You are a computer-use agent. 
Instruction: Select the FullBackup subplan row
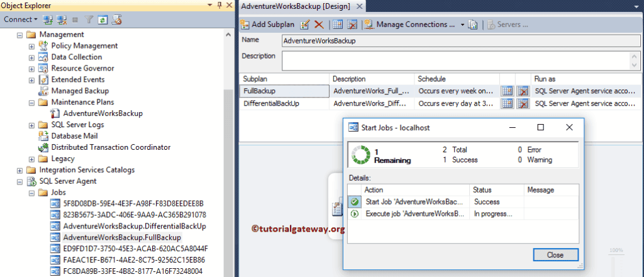440,91
